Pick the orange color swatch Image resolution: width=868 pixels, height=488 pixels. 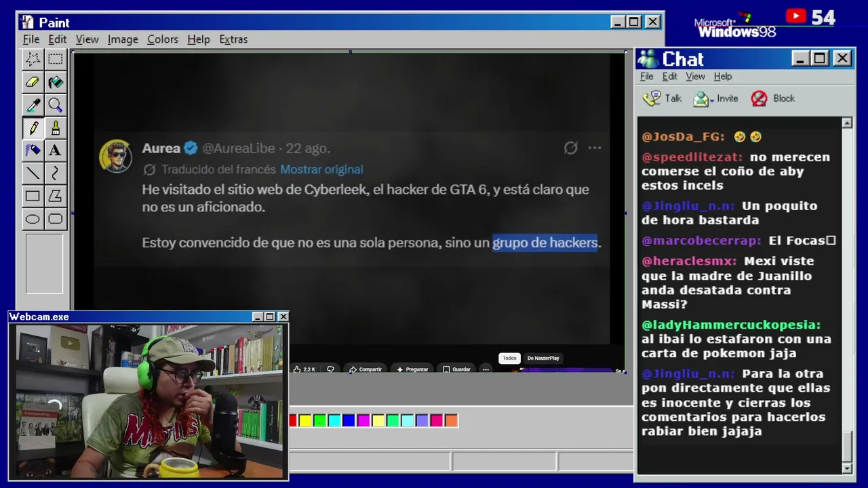451,421
